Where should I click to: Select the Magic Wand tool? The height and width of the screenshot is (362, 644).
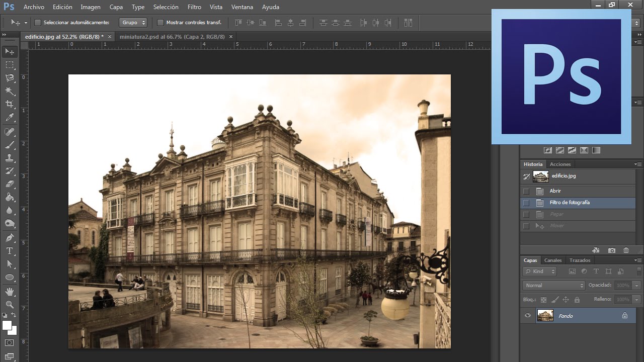click(x=10, y=91)
